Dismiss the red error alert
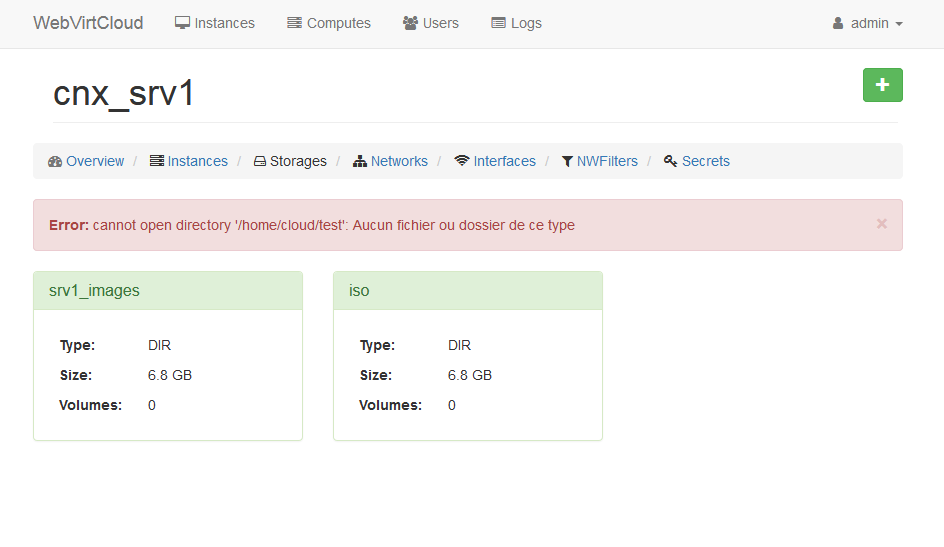 point(881,224)
